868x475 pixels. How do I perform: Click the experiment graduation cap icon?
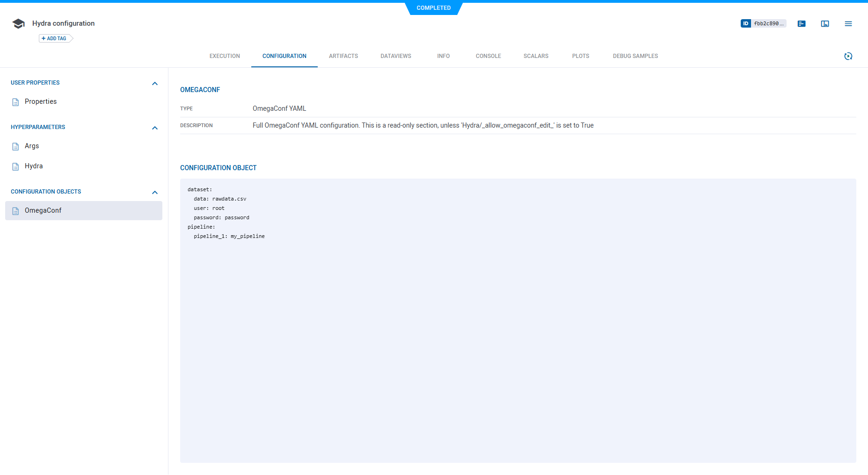click(x=18, y=24)
